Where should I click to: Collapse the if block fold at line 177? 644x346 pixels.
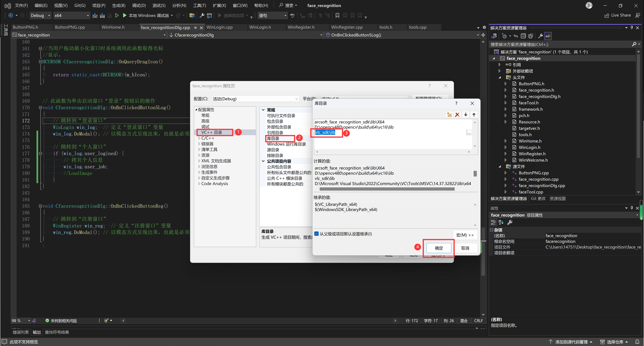pos(40,154)
